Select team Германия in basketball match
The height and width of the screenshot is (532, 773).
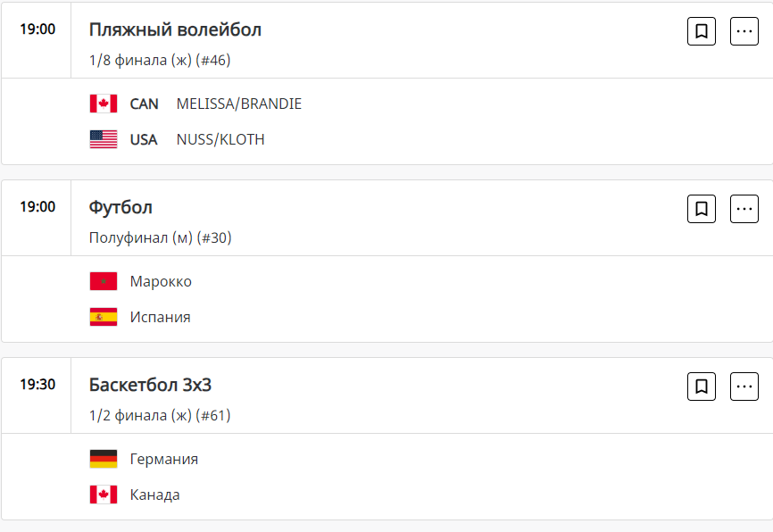(164, 459)
